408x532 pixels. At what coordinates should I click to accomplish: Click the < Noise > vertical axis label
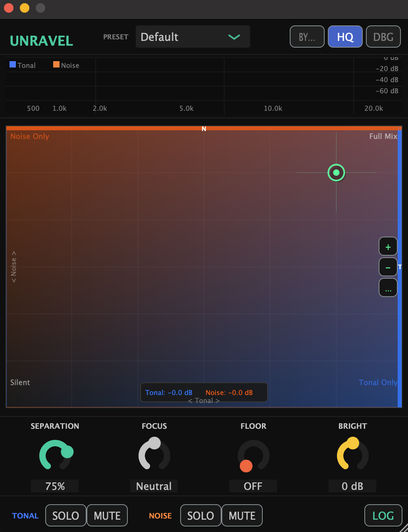tap(14, 267)
